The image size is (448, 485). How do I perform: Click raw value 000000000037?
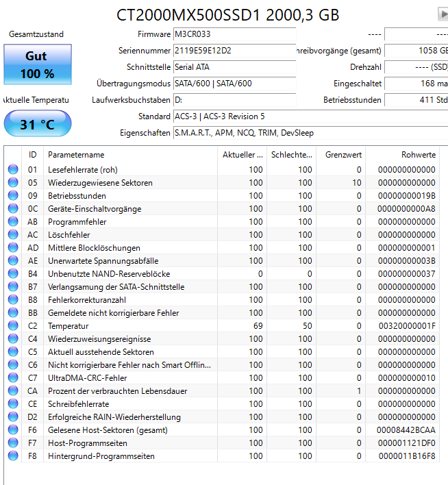[x=406, y=274]
